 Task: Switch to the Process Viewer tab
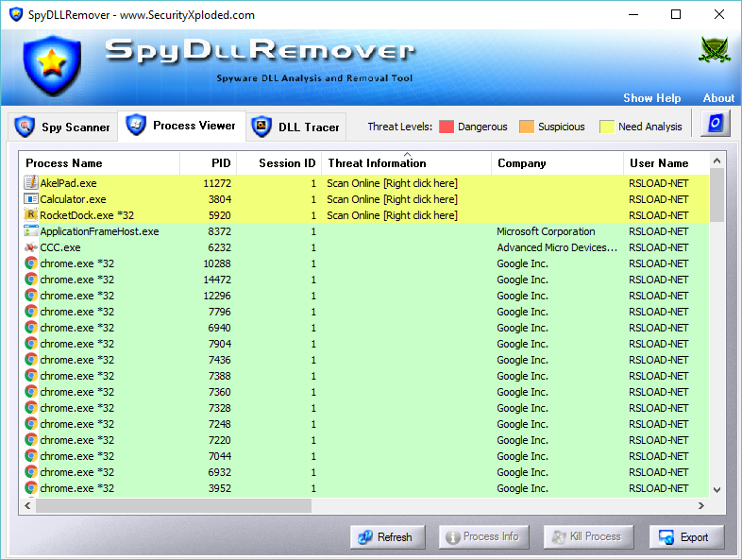click(x=181, y=126)
